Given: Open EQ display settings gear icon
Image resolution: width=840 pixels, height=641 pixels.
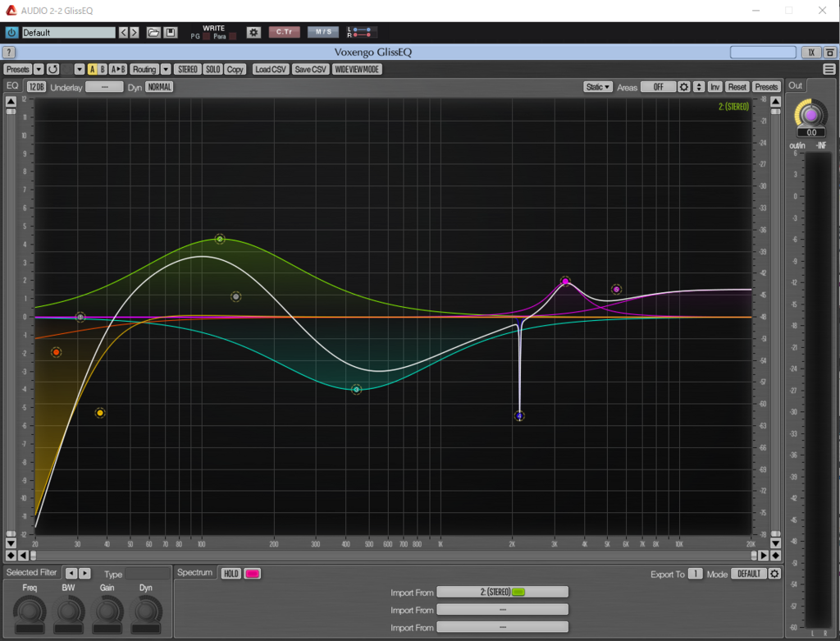Looking at the screenshot, I should tap(683, 87).
